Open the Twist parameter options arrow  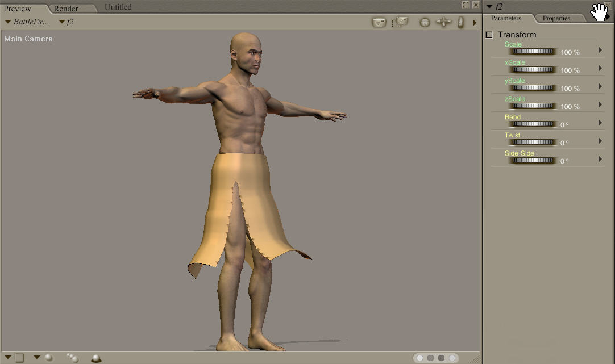point(600,141)
